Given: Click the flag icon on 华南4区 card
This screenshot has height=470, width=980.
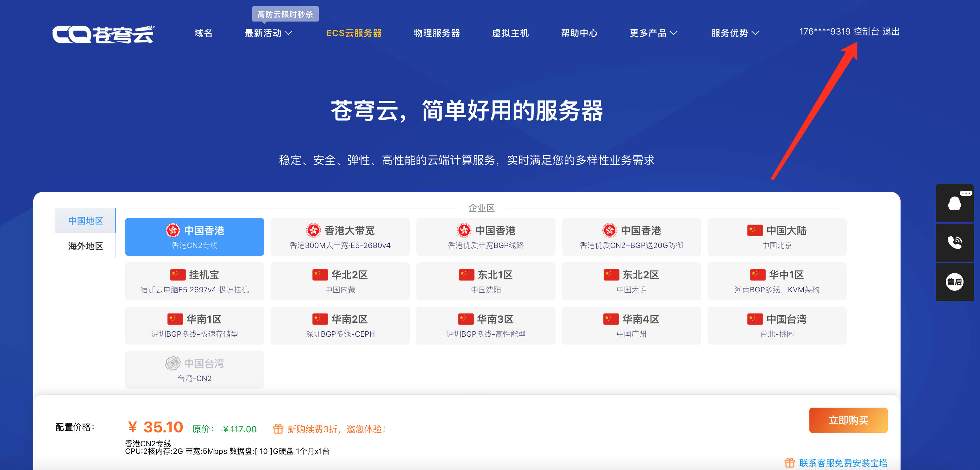Looking at the screenshot, I should click(611, 319).
